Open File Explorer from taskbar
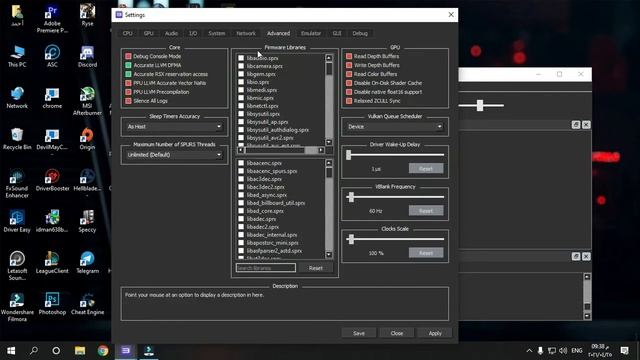640x360 pixels. (x=80, y=351)
